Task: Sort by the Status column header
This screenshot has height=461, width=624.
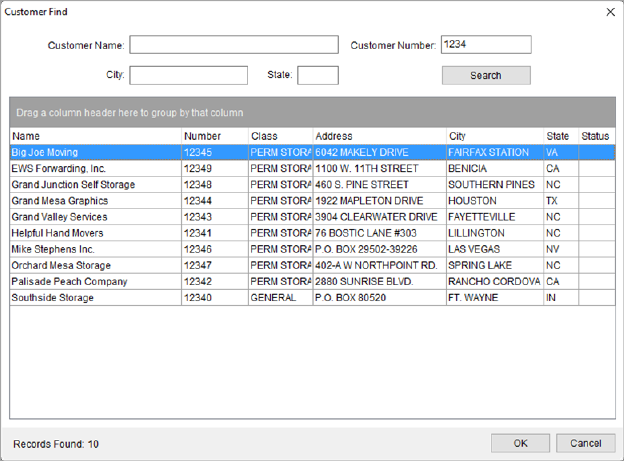Action: (x=596, y=136)
